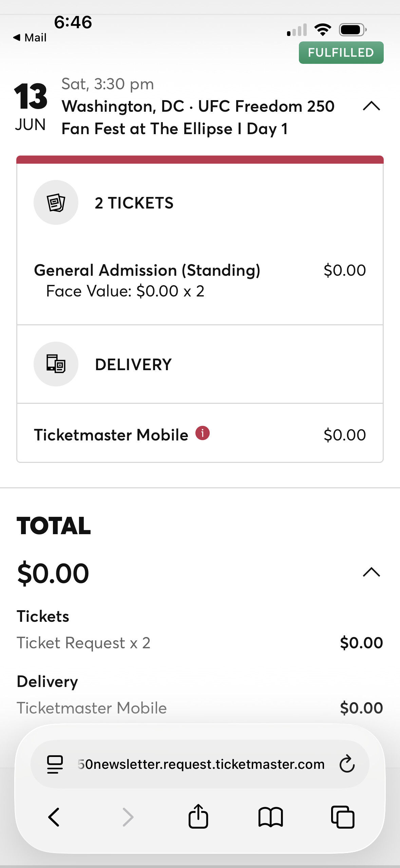This screenshot has height=868, width=400.
Task: Open Safari bookmarks
Action: click(270, 817)
